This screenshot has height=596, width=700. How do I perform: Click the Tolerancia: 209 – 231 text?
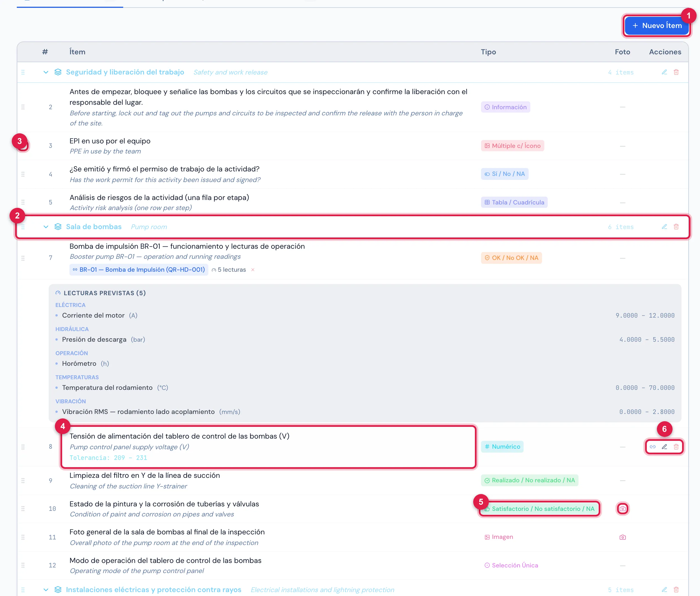click(x=108, y=458)
